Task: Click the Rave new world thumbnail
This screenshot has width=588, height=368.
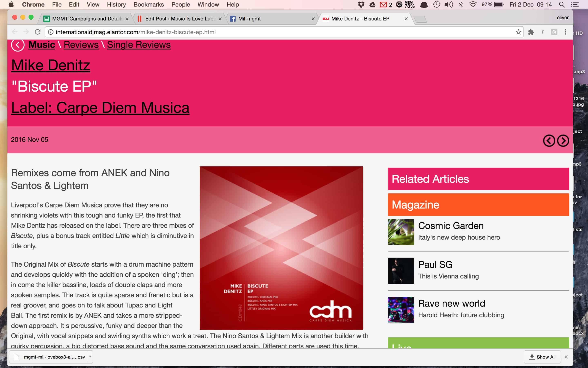Action: (401, 310)
